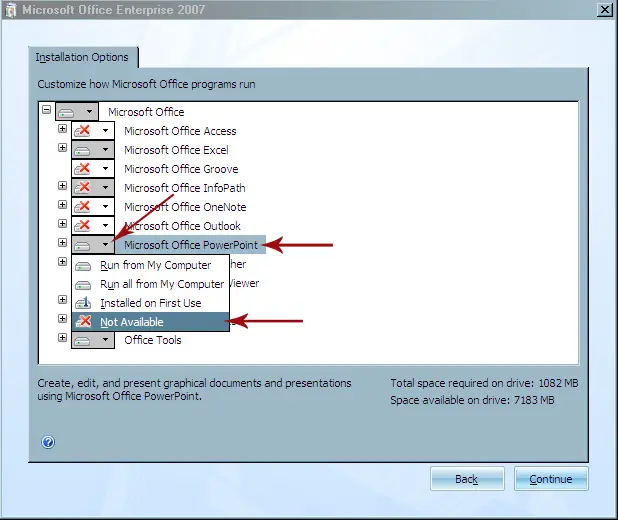This screenshot has height=520, width=618.
Task: Open install options dropdown for Microsoft Office root
Action: [x=89, y=112]
